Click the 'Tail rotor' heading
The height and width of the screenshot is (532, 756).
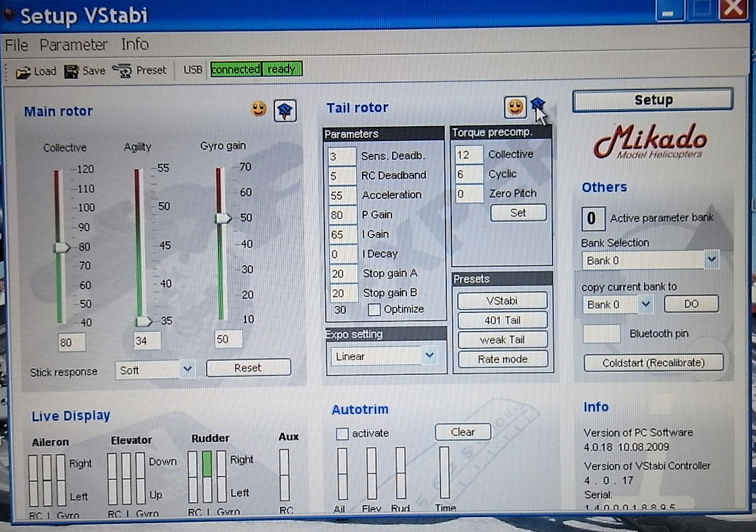(357, 108)
